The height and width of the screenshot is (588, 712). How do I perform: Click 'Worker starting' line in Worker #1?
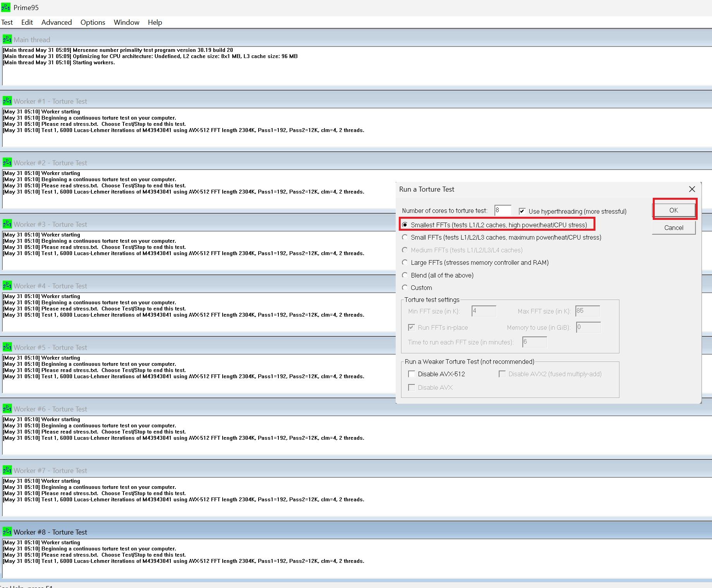(41, 111)
